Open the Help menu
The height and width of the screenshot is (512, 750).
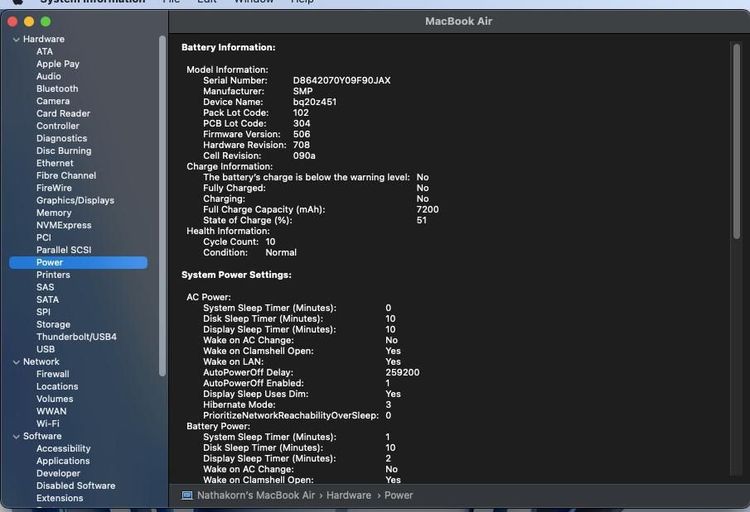click(301, 2)
